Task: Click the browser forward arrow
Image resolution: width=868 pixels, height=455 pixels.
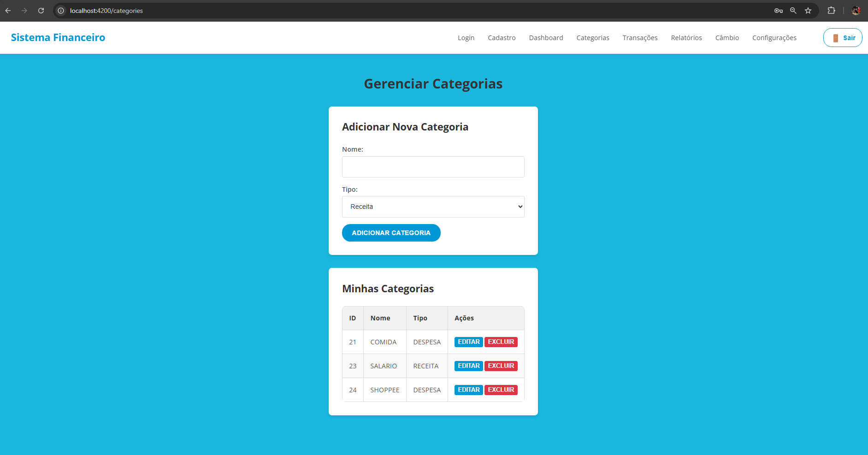Action: (x=24, y=11)
